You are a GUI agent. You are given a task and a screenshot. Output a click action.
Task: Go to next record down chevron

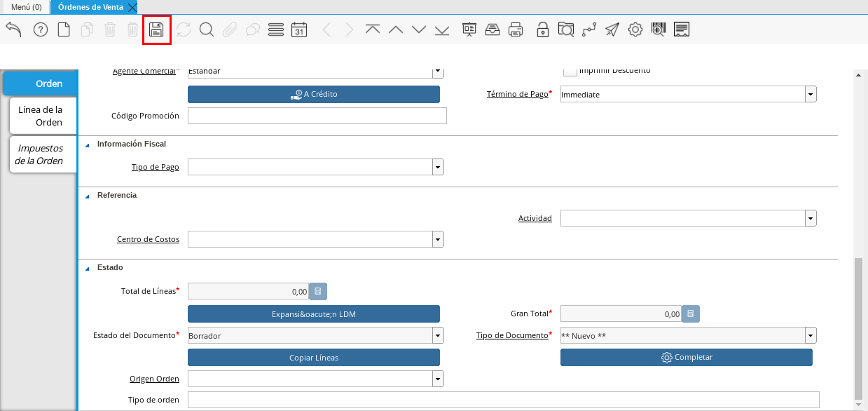[x=419, y=29]
